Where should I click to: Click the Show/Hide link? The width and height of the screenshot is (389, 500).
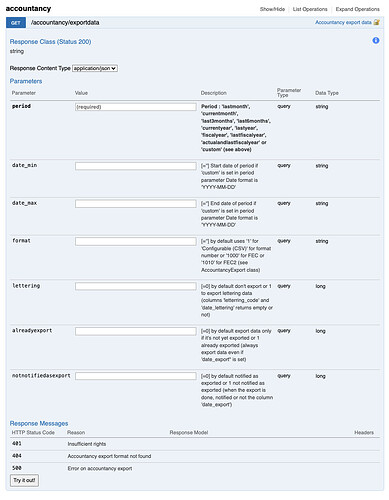(x=272, y=9)
